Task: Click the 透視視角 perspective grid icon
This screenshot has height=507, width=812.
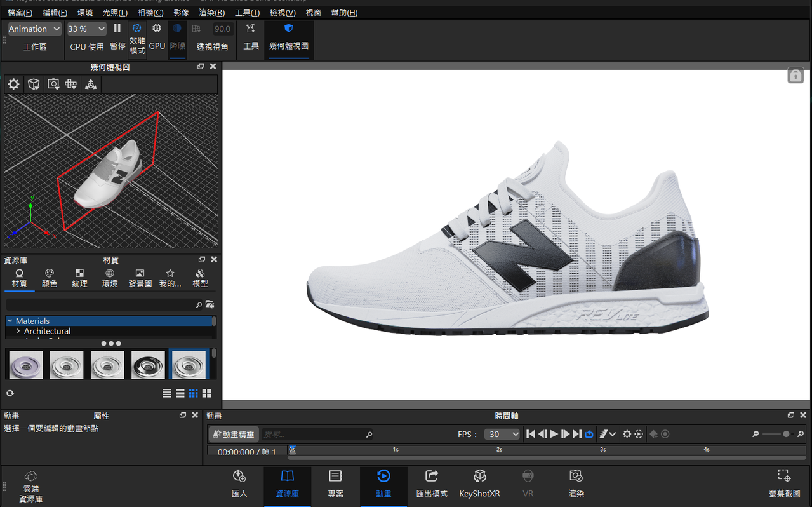Action: [196, 29]
